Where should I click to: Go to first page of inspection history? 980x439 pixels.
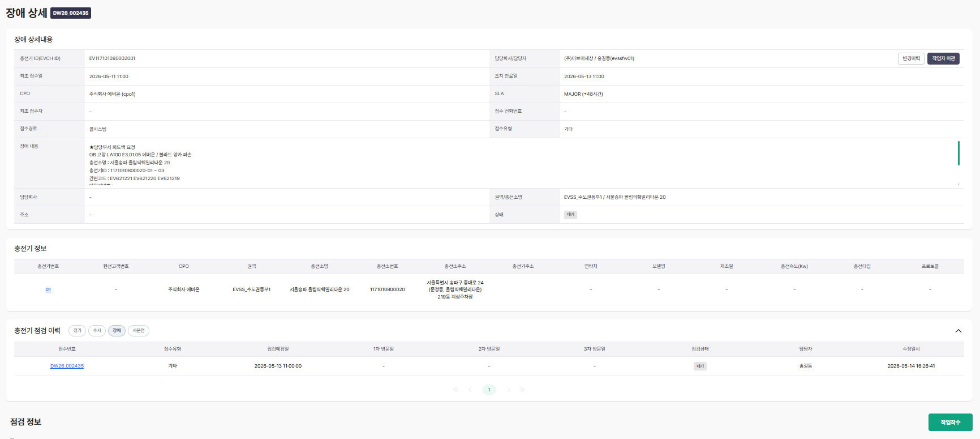pyautogui.click(x=455, y=390)
